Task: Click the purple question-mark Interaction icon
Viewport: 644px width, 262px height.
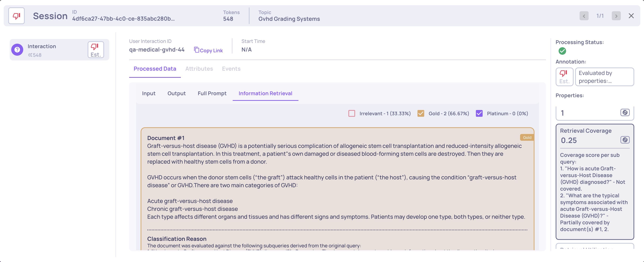Action: pos(17,50)
